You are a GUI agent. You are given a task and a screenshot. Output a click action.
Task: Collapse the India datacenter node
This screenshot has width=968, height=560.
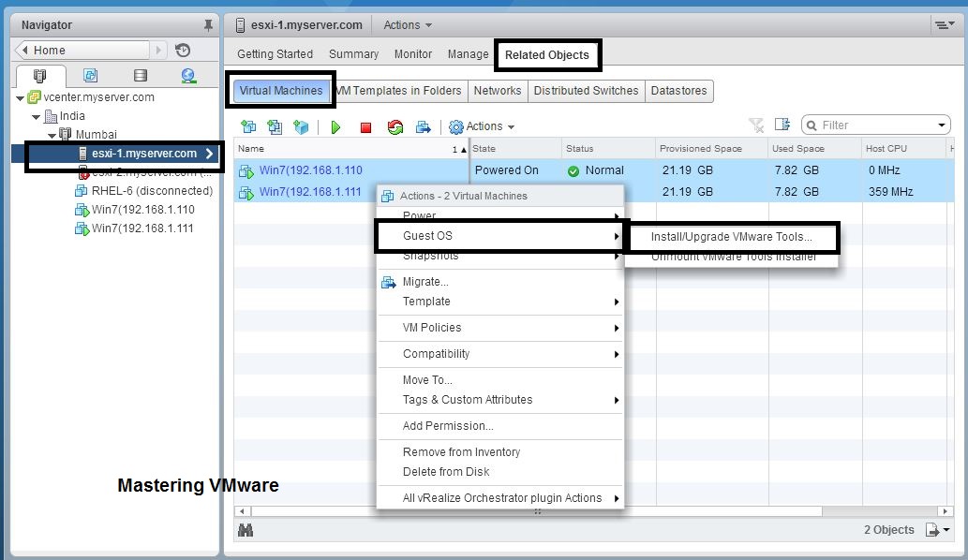[36, 116]
